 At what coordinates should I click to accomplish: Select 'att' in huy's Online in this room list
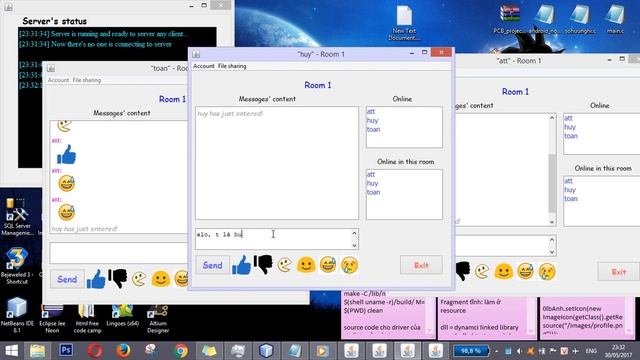click(371, 174)
